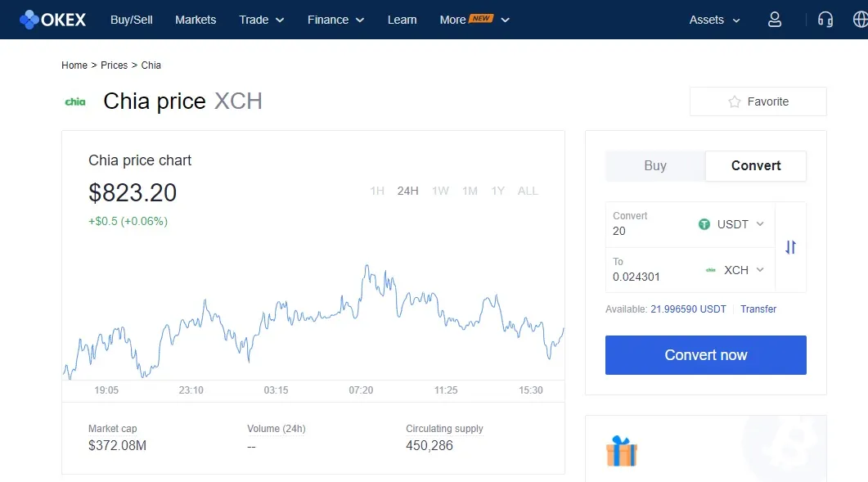This screenshot has height=482, width=868.
Task: Click the Convert amount input field
Action: click(x=646, y=229)
